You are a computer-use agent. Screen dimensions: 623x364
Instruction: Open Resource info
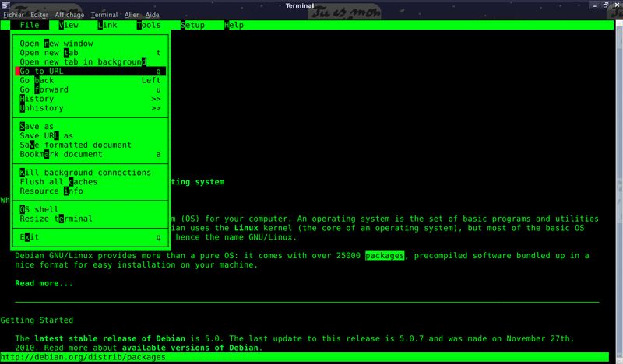point(90,191)
